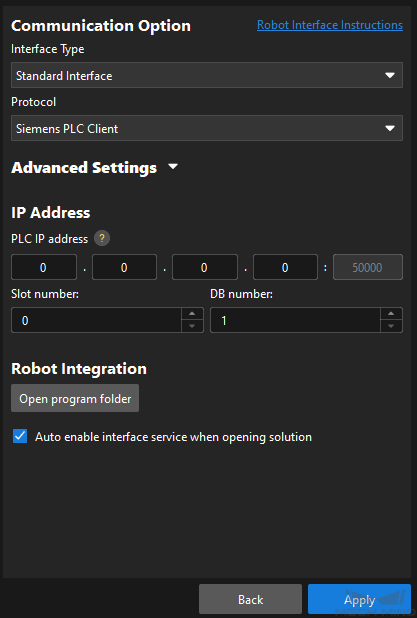The image size is (417, 618).
Task: Open the Interface Type dropdown
Action: (x=207, y=75)
